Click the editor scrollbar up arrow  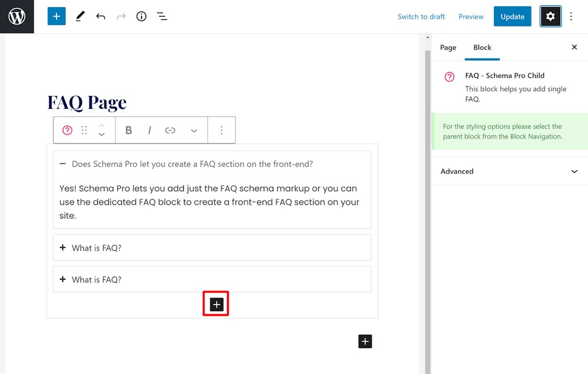tap(427, 38)
